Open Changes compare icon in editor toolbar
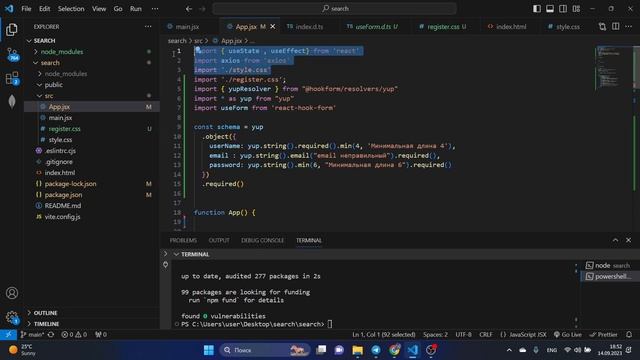This screenshot has height=360, width=640. pos(602,27)
